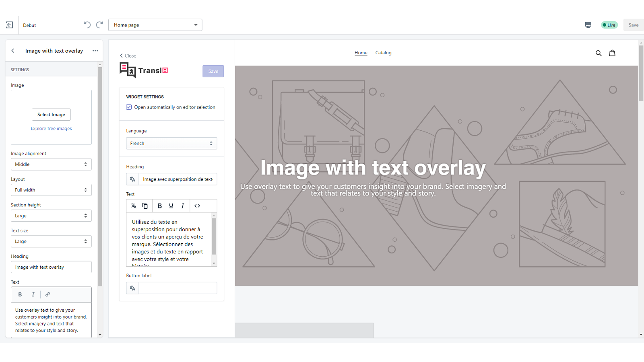Click the undo arrow in the top bar
Screen dimensions: 644x362
(87, 25)
